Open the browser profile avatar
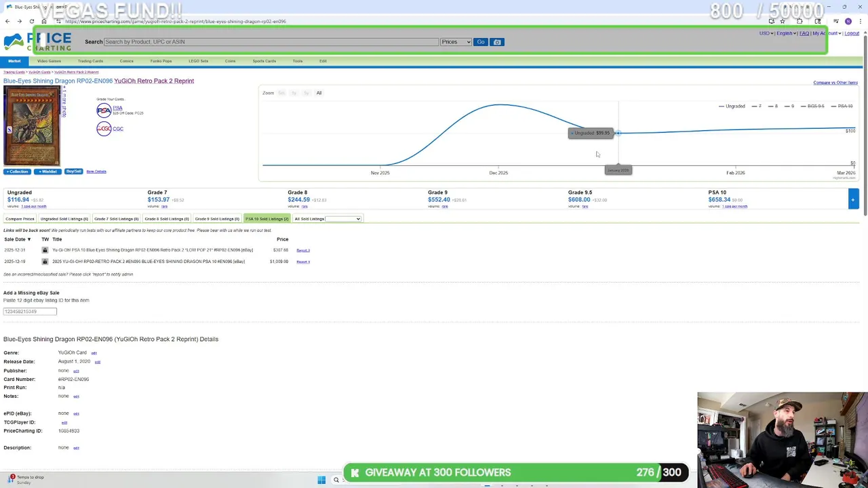The image size is (868, 488). tap(848, 21)
